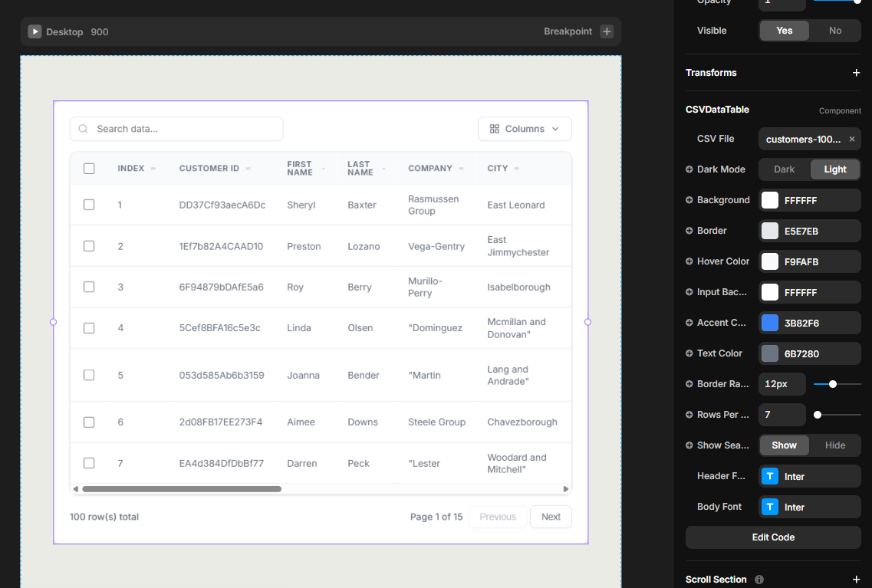
Task: Click the plus icon beside Dark Mode
Action: pyautogui.click(x=689, y=169)
